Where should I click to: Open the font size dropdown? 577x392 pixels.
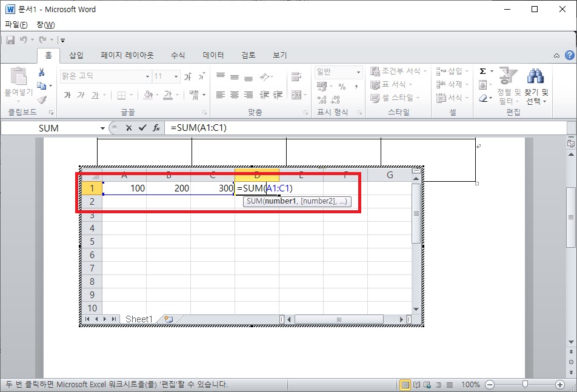[x=176, y=76]
